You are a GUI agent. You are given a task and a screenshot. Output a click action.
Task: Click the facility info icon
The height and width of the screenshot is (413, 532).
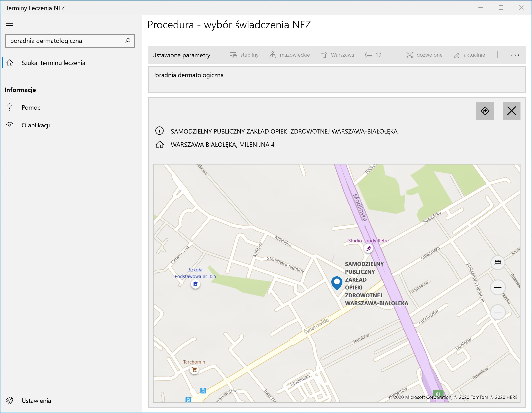(160, 131)
